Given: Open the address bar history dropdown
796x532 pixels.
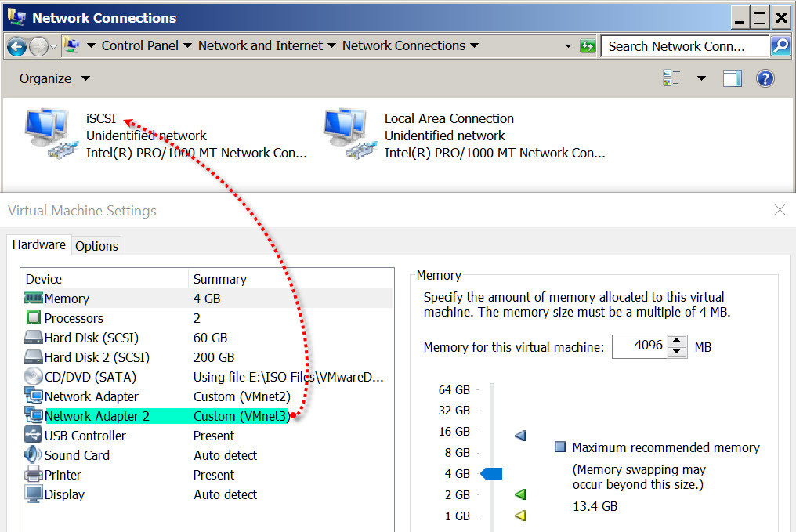Looking at the screenshot, I should click(568, 46).
